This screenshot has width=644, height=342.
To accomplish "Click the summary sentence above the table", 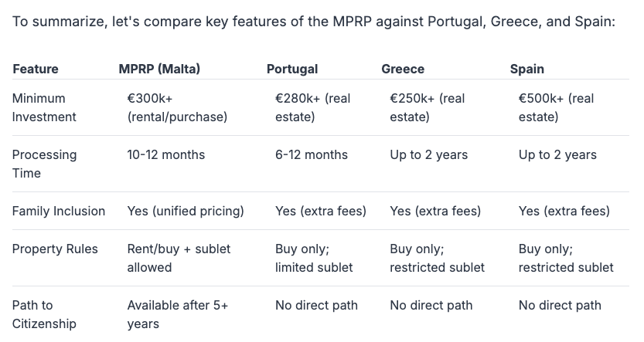I will [313, 21].
